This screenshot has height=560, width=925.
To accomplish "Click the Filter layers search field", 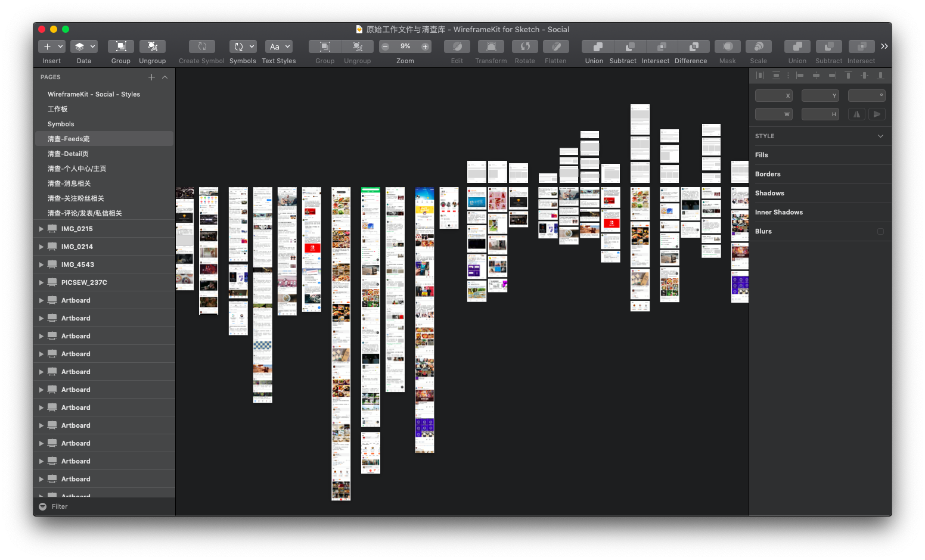I will 104,506.
